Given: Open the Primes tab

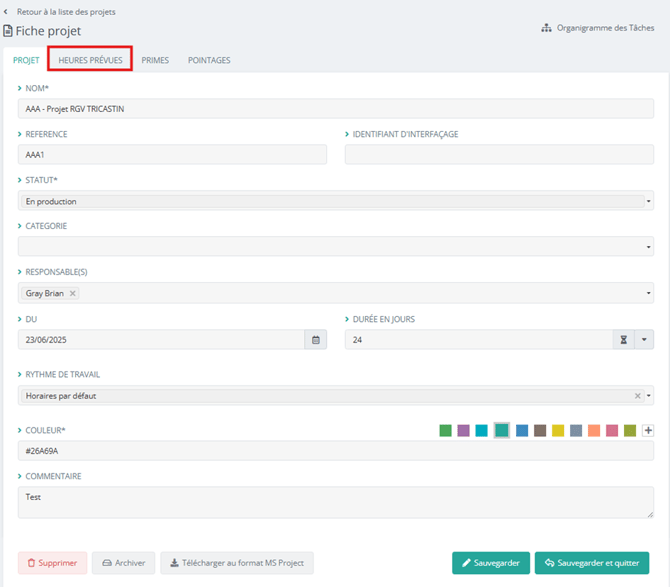Looking at the screenshot, I should [155, 60].
